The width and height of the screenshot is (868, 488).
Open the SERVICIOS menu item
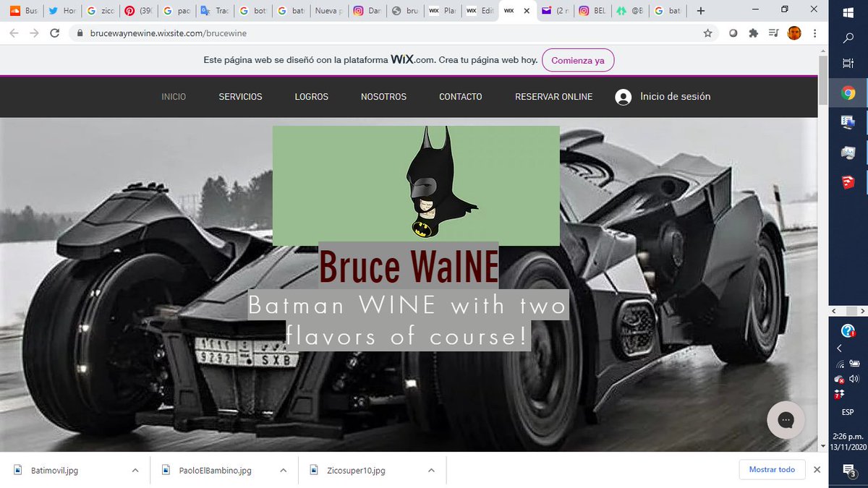241,97
